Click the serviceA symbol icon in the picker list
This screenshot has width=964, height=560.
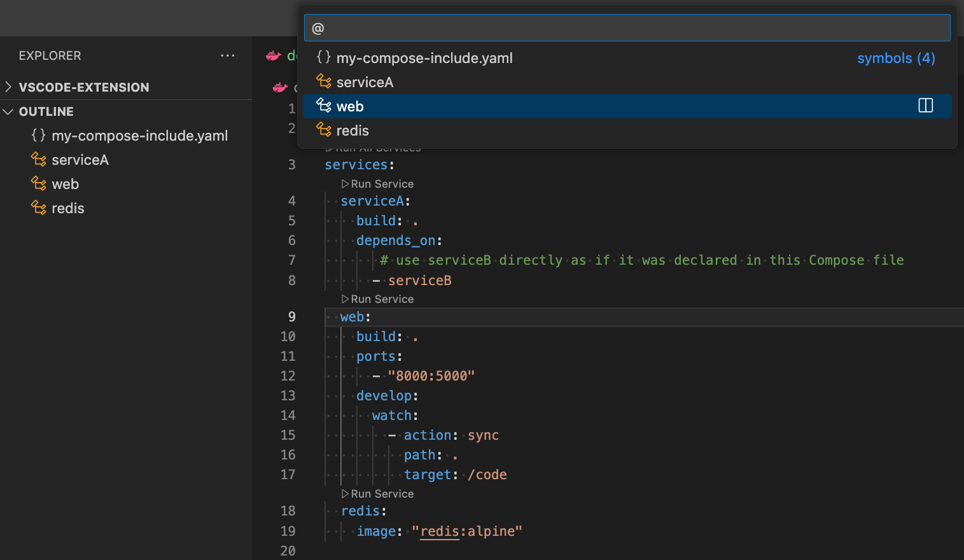[x=323, y=81]
